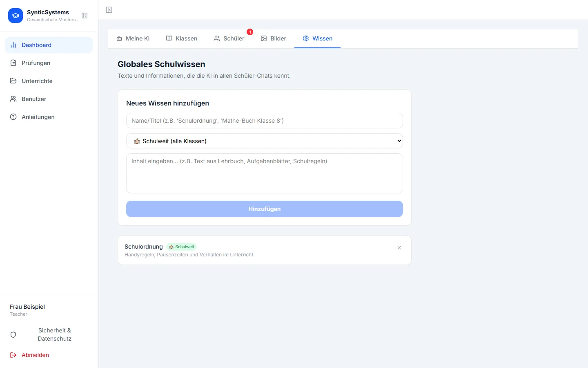This screenshot has height=368, width=588.
Task: Click the Benutzer people icon
Action: [x=13, y=99]
